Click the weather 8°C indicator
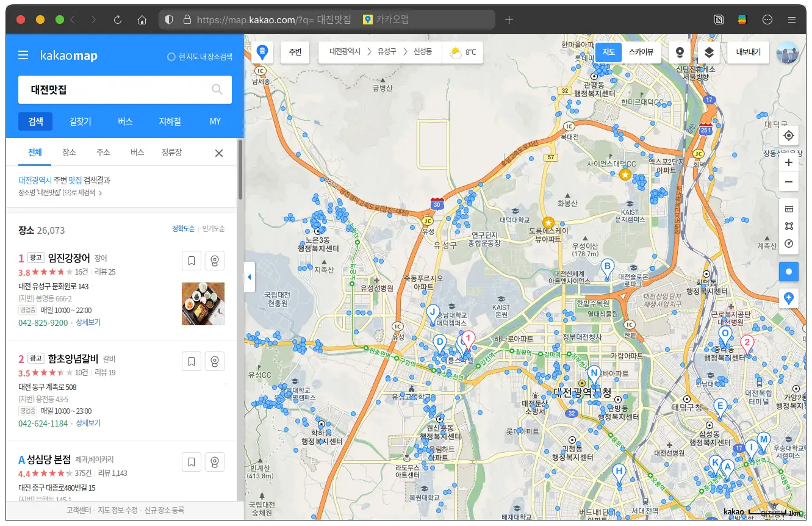Viewport: 812px width, 526px height. point(462,52)
